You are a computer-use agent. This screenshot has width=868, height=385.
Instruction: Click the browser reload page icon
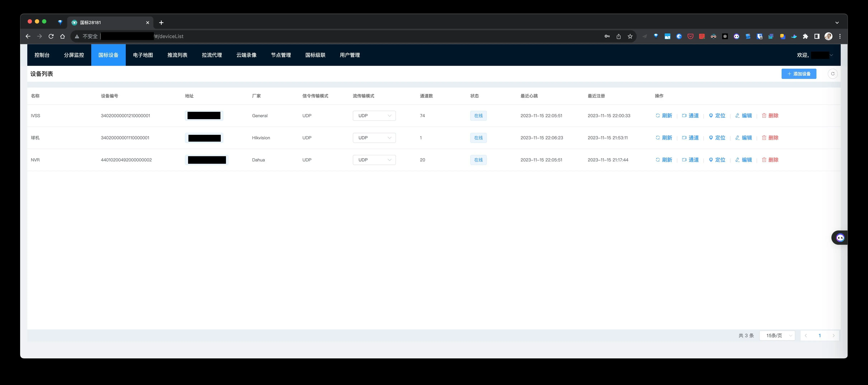pyautogui.click(x=51, y=36)
